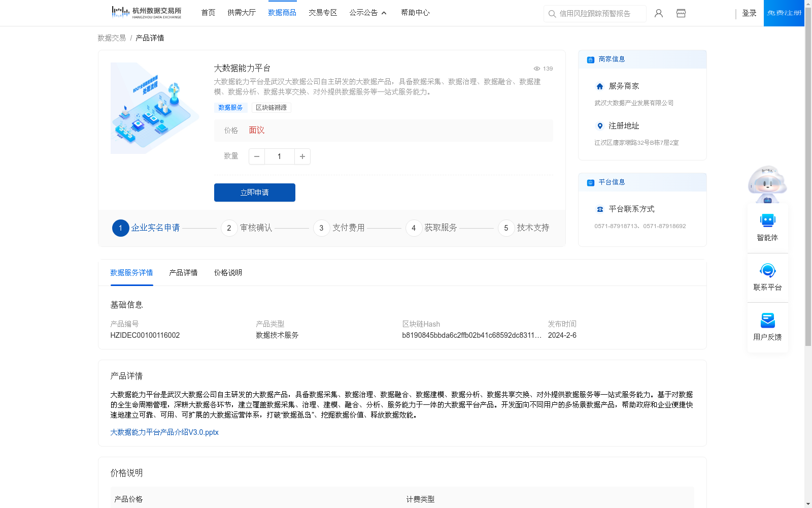Click the blockchain hash value b8190845bbda…

471,335
